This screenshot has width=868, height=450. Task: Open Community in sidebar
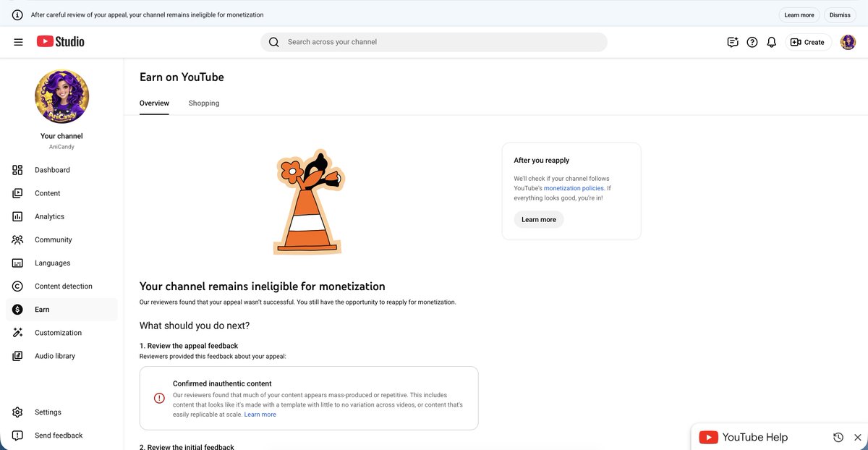pyautogui.click(x=61, y=239)
